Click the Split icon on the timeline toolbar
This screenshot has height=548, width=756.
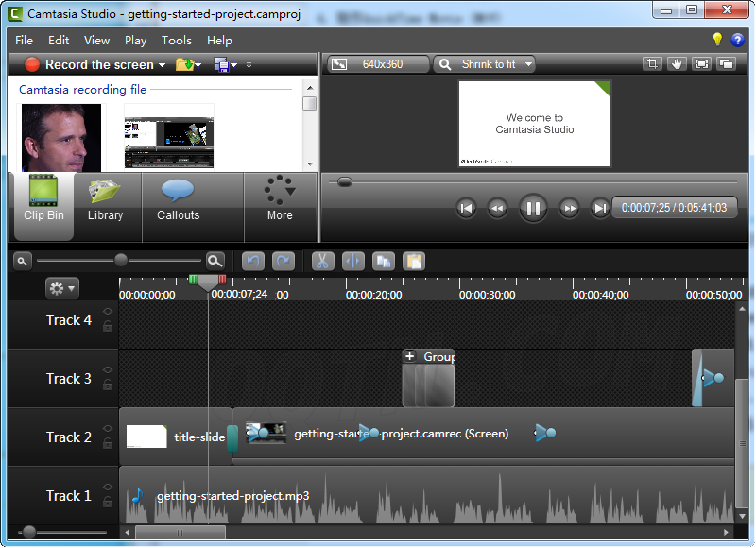[352, 261]
